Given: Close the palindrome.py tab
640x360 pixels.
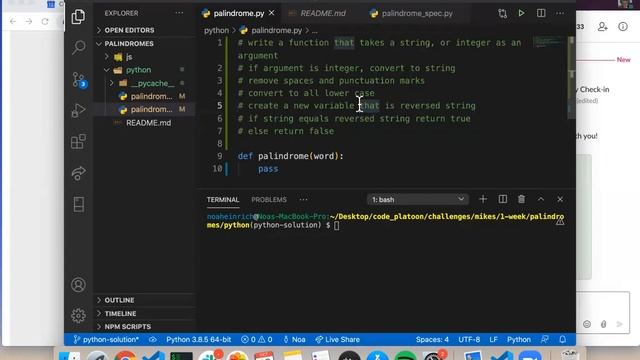Looking at the screenshot, I should click(271, 13).
